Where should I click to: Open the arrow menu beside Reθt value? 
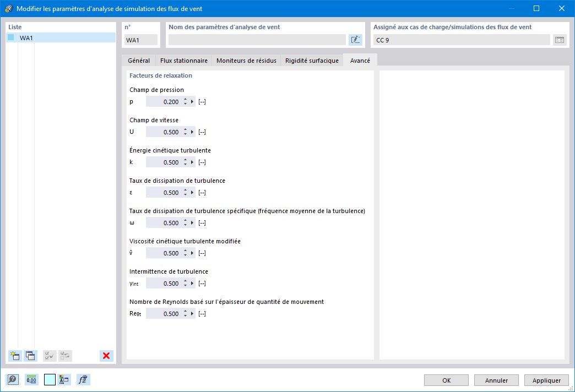(192, 313)
